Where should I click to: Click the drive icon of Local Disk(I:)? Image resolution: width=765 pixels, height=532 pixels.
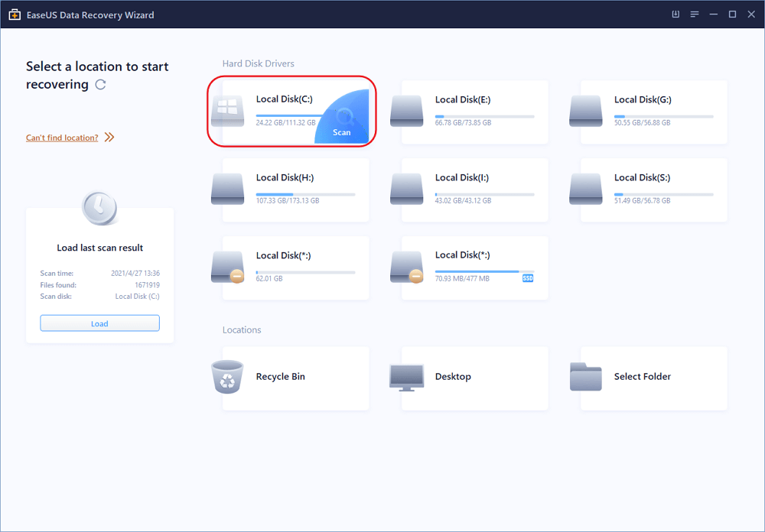click(406, 190)
